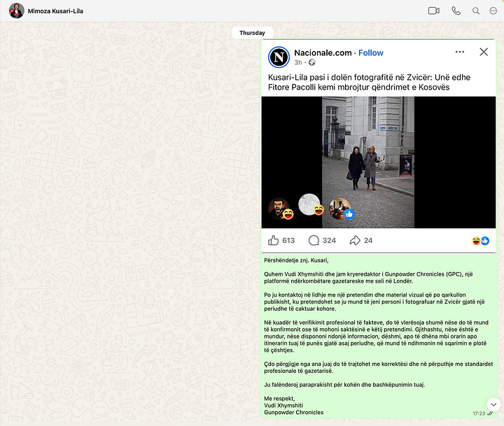Click the angry cartoon avatar with laughing reaction
Image resolution: width=504 pixels, height=426 pixels.
tap(280, 209)
